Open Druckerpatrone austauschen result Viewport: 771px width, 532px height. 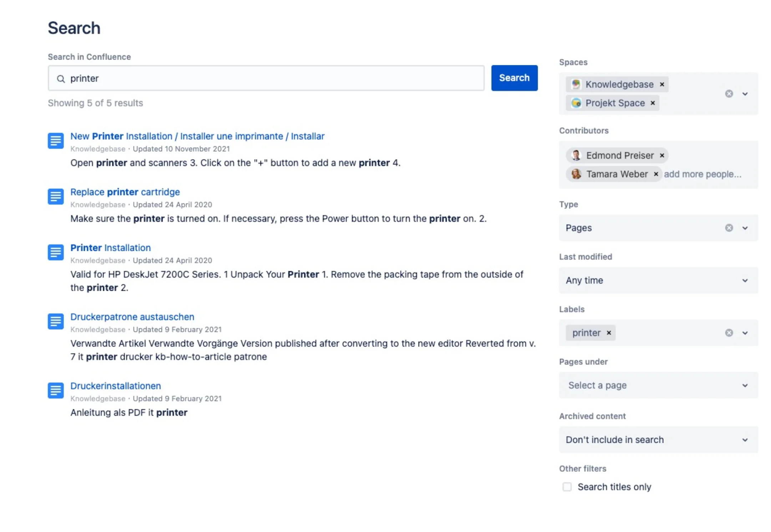tap(132, 317)
